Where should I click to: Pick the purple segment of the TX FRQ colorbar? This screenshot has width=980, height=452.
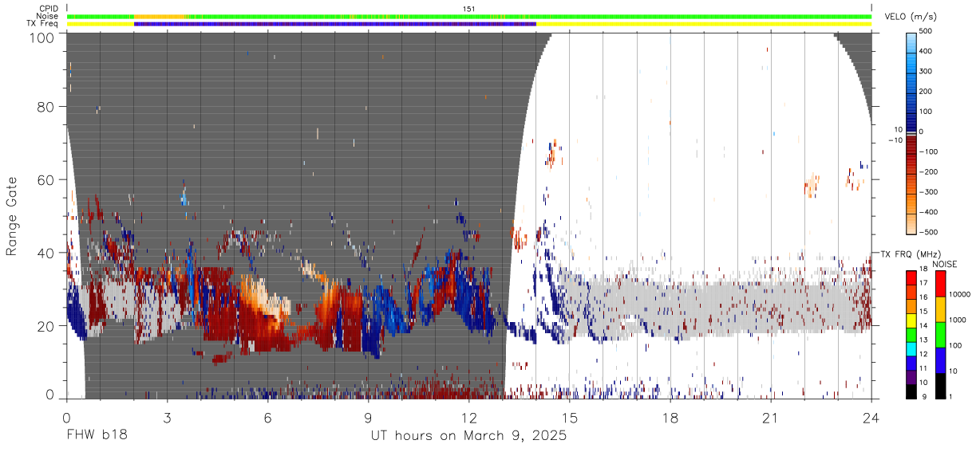[x=910, y=376]
